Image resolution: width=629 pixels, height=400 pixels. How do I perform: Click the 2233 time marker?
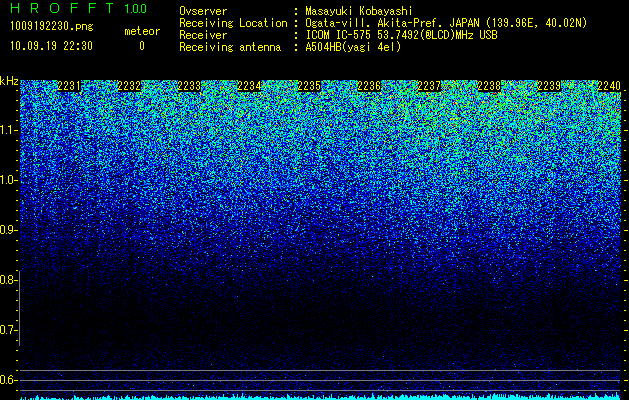point(189,86)
